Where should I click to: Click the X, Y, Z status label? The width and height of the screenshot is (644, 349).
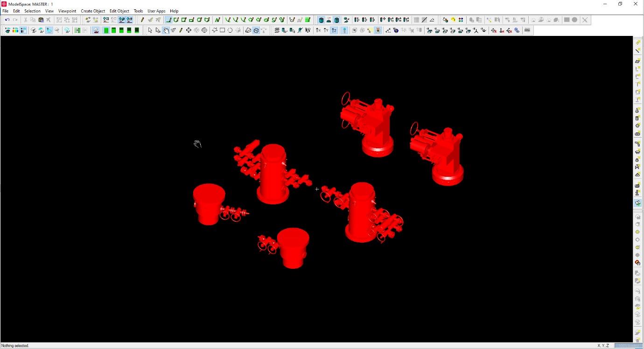(603, 346)
